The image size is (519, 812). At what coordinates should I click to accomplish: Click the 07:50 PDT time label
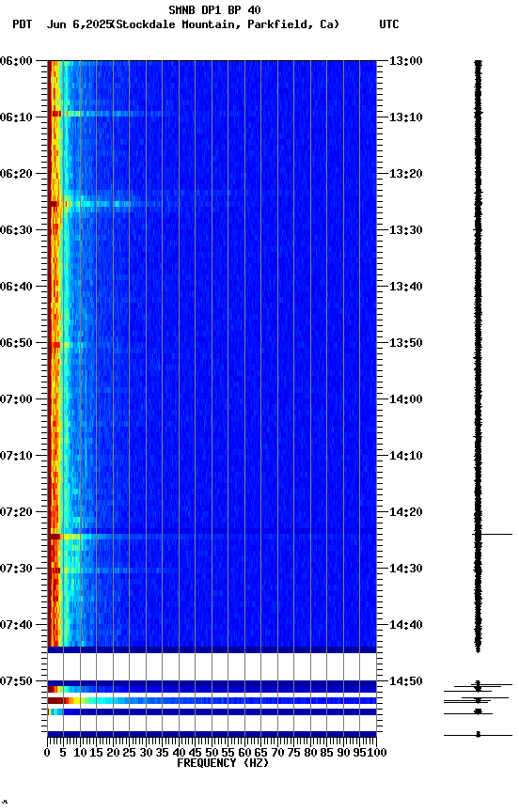tap(16, 681)
